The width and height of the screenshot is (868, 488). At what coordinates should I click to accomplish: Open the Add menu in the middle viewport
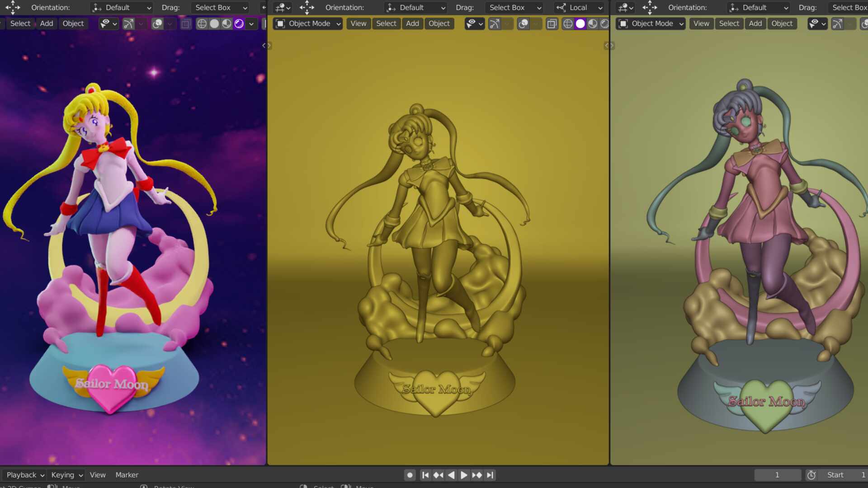pos(412,23)
